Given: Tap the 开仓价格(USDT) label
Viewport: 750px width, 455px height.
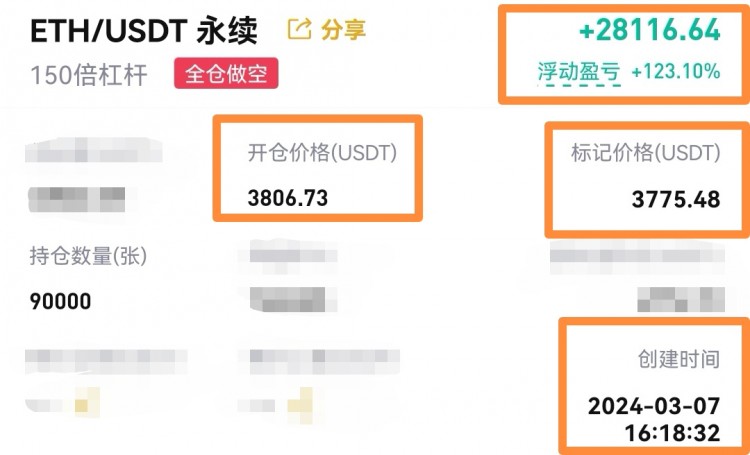Looking at the screenshot, I should click(x=322, y=153).
